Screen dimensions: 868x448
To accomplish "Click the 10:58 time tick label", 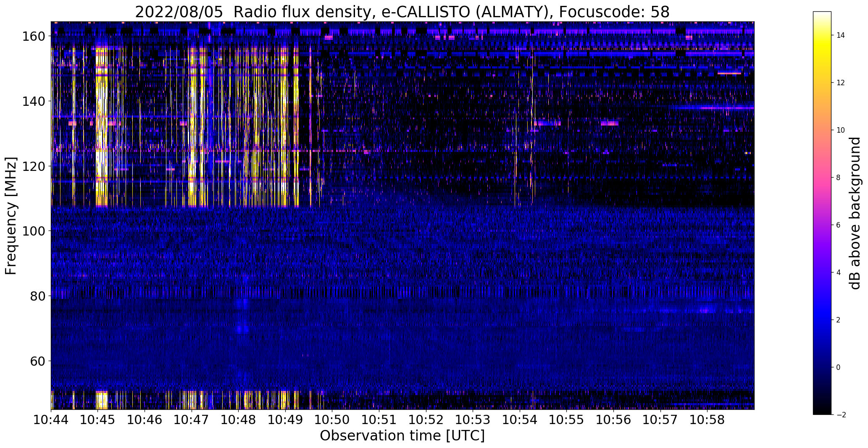I will (x=707, y=419).
